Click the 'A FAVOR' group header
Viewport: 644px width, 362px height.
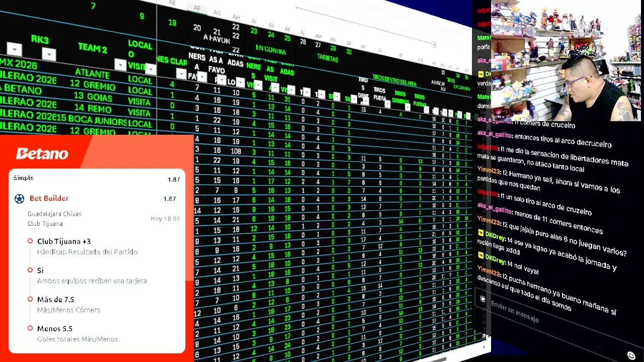tap(216, 40)
